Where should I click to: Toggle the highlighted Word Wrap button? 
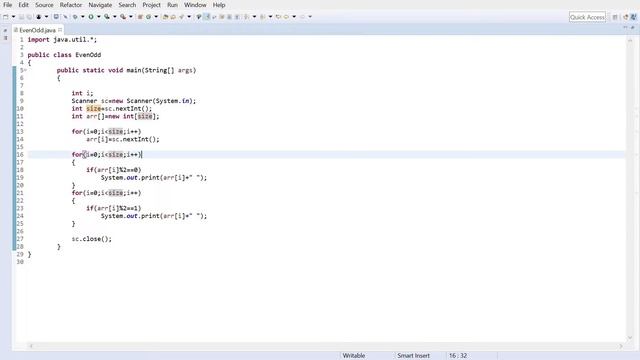pos(207,17)
